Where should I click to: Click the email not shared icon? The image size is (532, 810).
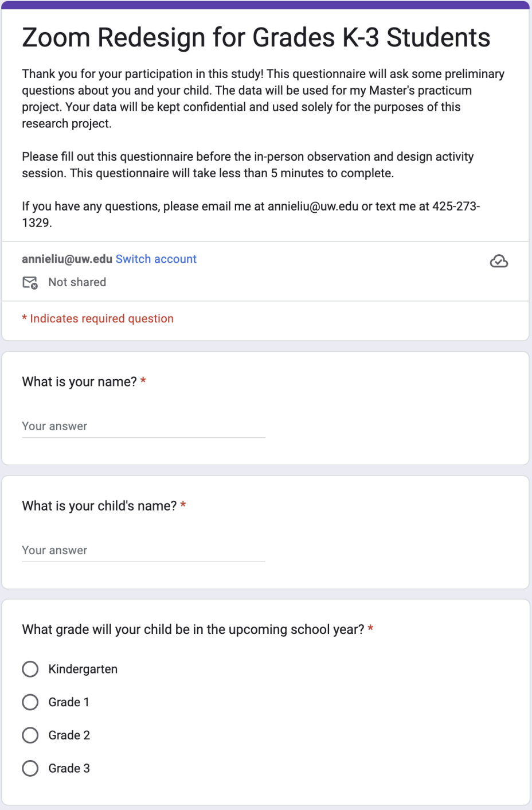[x=30, y=282]
